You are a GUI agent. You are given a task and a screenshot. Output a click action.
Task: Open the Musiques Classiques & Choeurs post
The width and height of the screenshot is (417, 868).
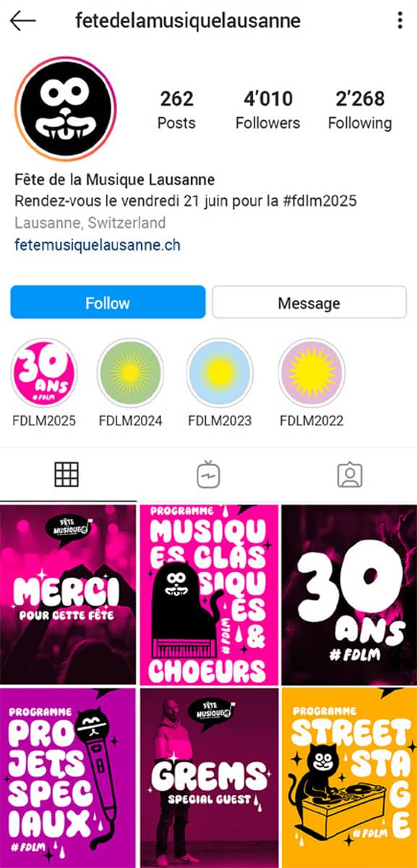[x=209, y=595]
